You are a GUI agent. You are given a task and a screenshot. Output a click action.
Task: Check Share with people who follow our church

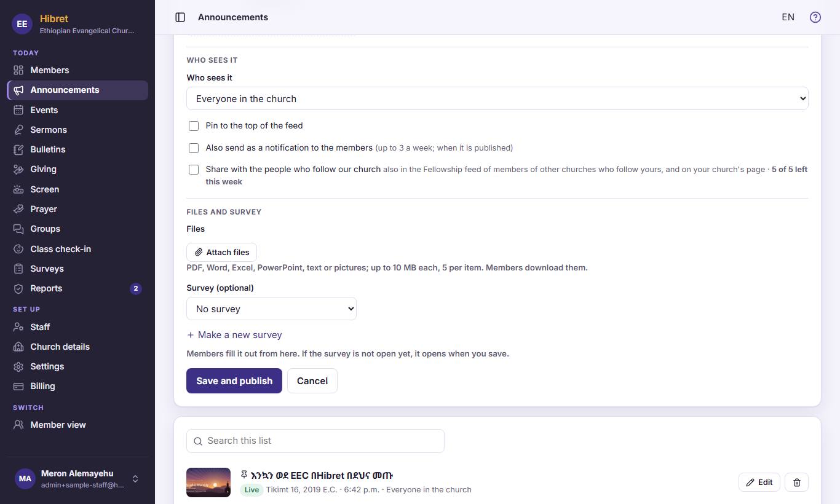pyautogui.click(x=194, y=170)
